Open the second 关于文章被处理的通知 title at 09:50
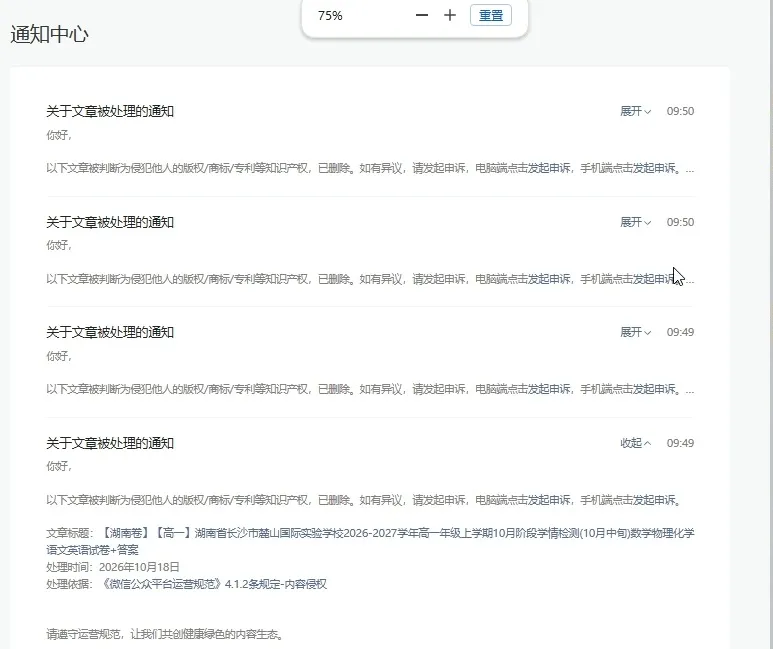 tap(110, 222)
